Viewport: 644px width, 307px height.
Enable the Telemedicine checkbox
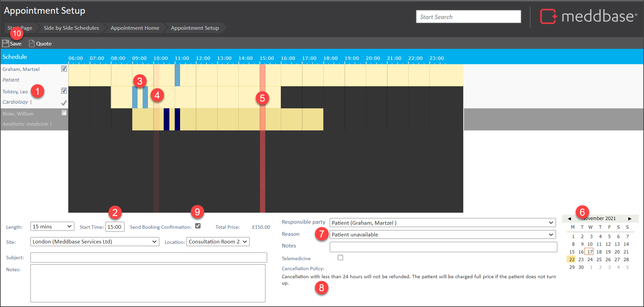point(340,258)
